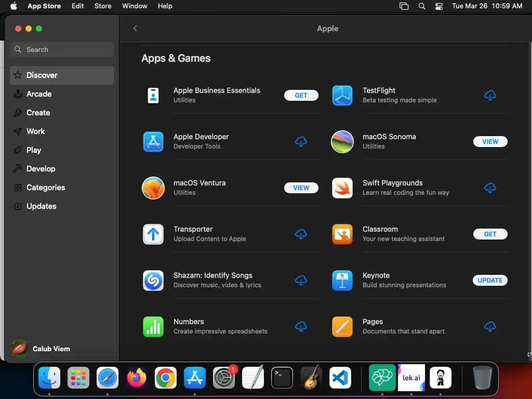Open TextEdit from the Dock
Screen dimensions: 532x399
point(253,378)
